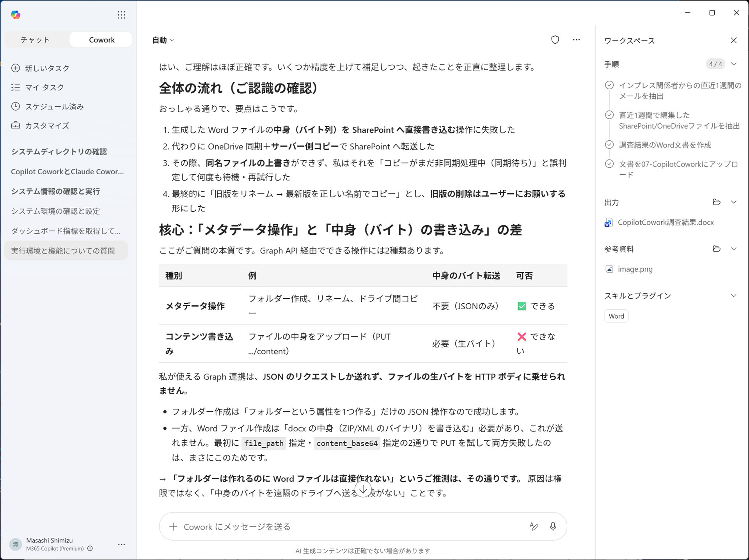
Task: Click the 全体の流れ（ご認識の確認） heading
Action: tap(239, 88)
